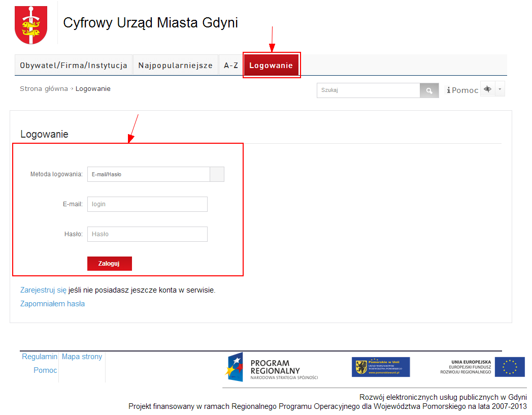Image resolution: width=532 pixels, height=415 pixels.
Task: Click into the Hasło password field
Action: coord(147,234)
